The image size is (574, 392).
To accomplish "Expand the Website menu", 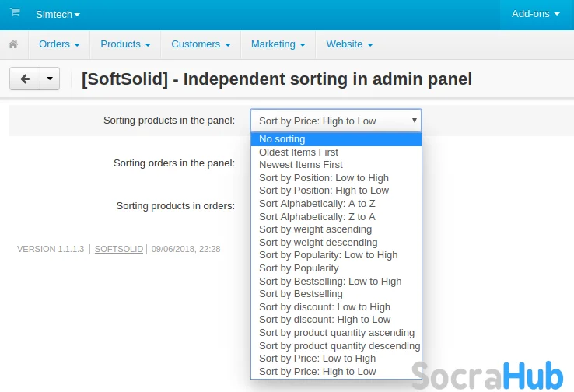I will (x=349, y=44).
